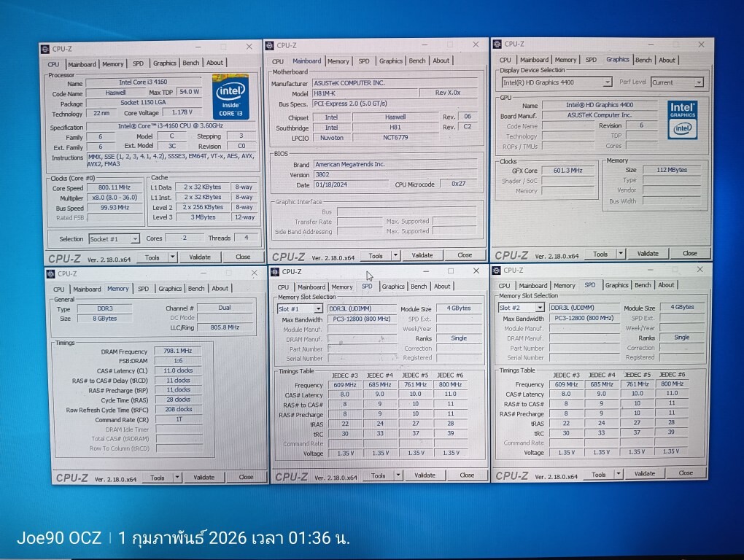Click the Intel Core i3 logo badge
This screenshot has width=744, height=560.
coord(231,97)
